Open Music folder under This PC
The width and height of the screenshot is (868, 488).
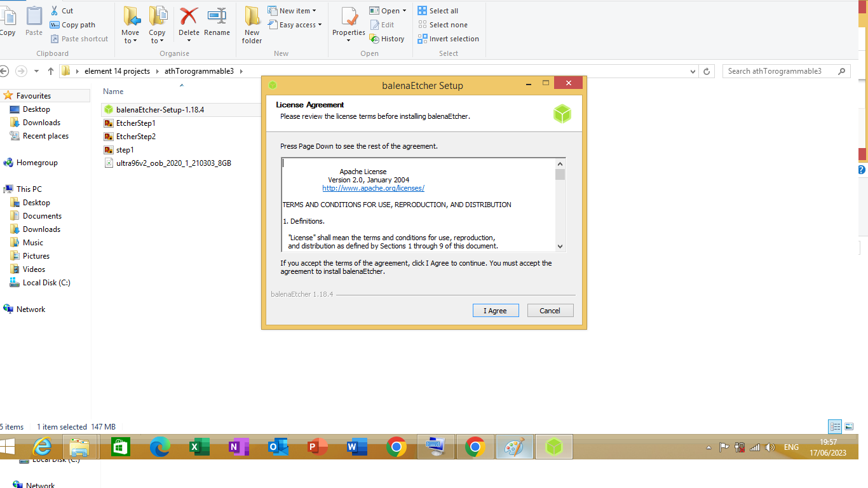click(33, 243)
